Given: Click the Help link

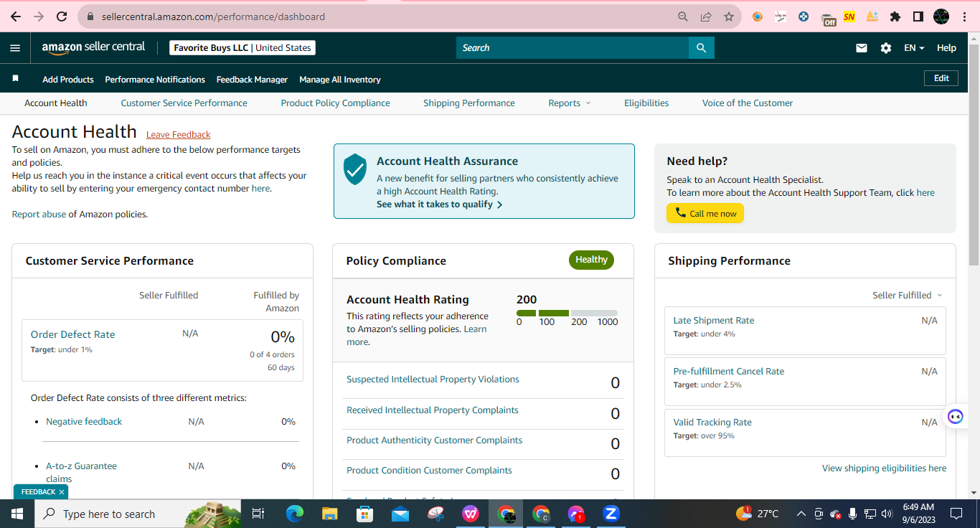Looking at the screenshot, I should click(946, 48).
